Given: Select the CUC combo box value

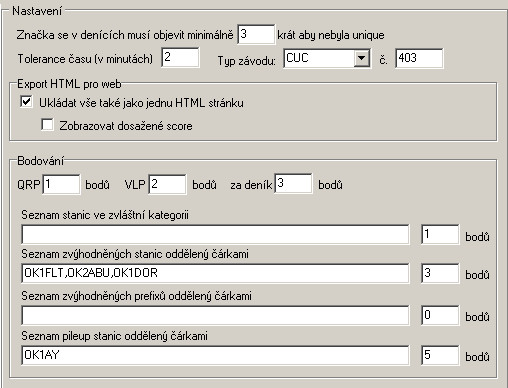Looking at the screenshot, I should point(319,59).
